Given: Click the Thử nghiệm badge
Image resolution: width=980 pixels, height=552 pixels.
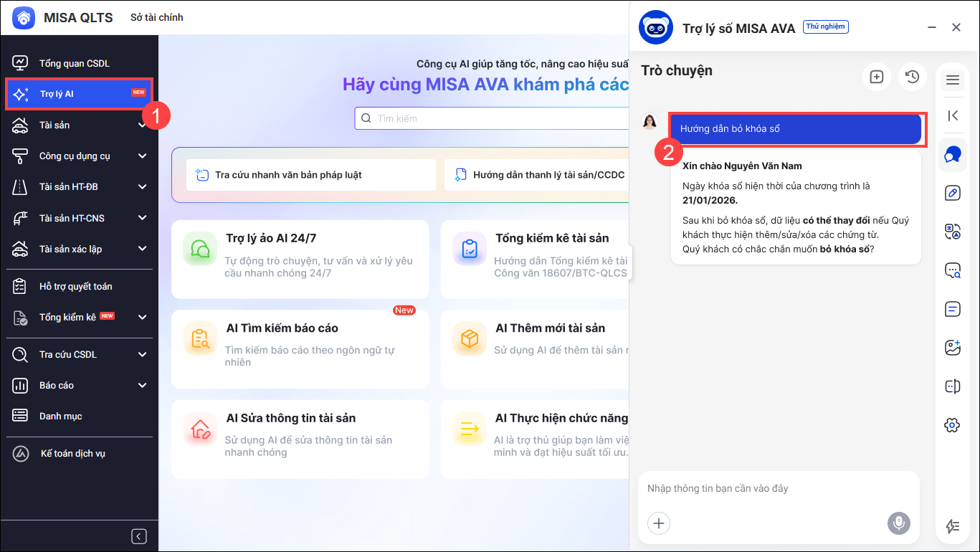Looking at the screenshot, I should tap(826, 27).
